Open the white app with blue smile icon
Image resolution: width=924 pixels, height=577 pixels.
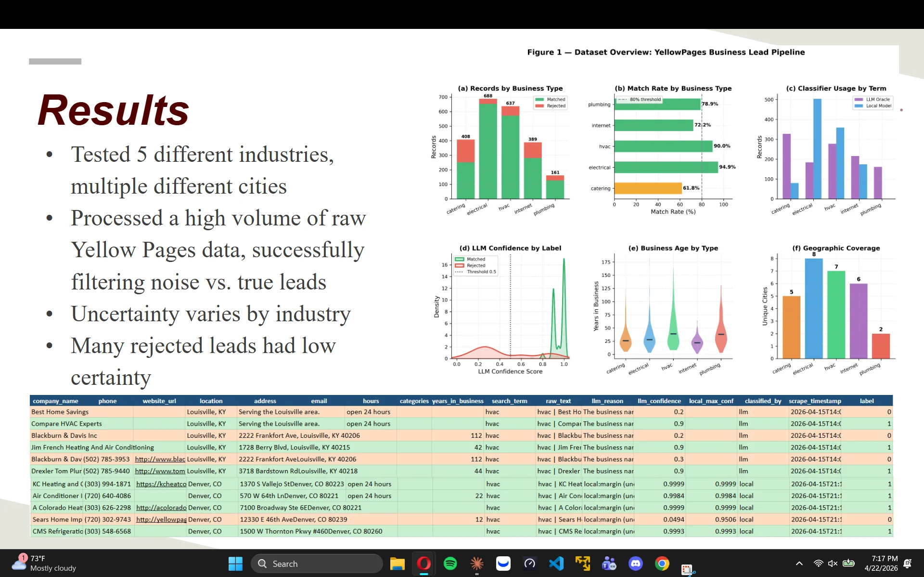503,564
